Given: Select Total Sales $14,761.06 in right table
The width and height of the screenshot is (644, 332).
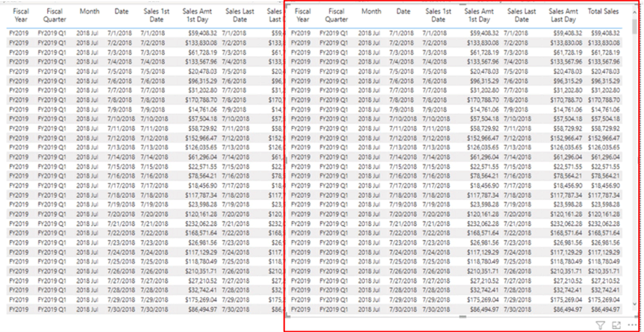Looking at the screenshot, I should (x=604, y=109).
